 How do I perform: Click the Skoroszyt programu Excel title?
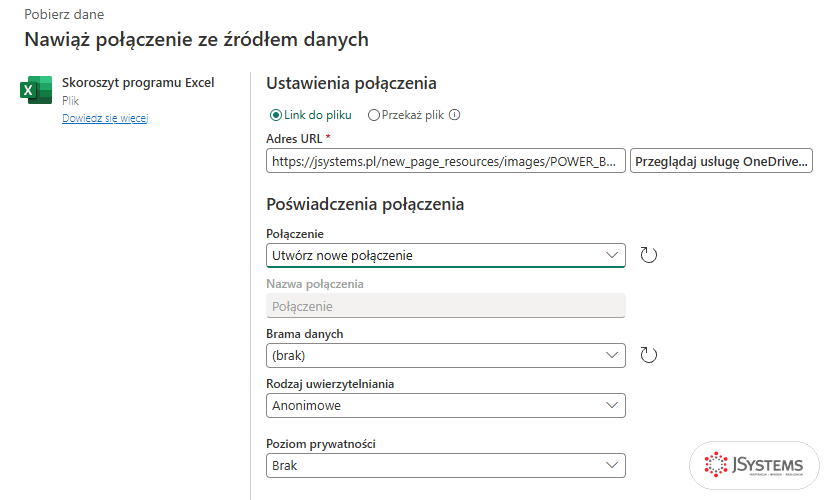click(x=138, y=83)
